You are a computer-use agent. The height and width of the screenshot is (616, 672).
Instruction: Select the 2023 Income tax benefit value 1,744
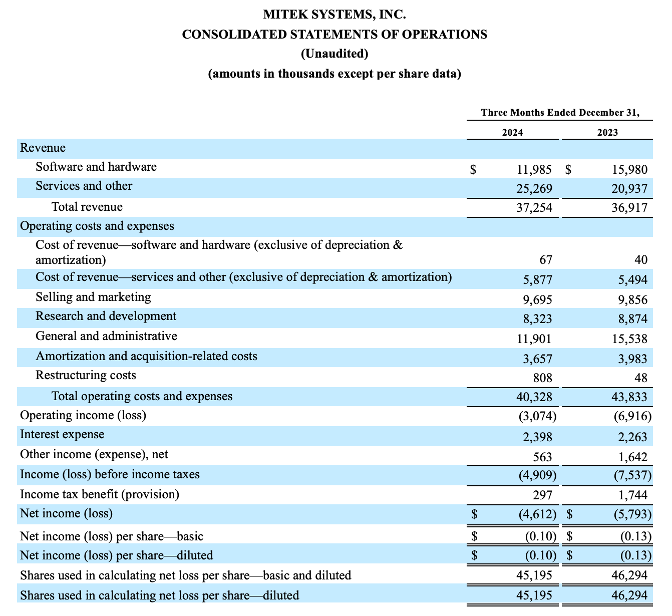(x=632, y=495)
